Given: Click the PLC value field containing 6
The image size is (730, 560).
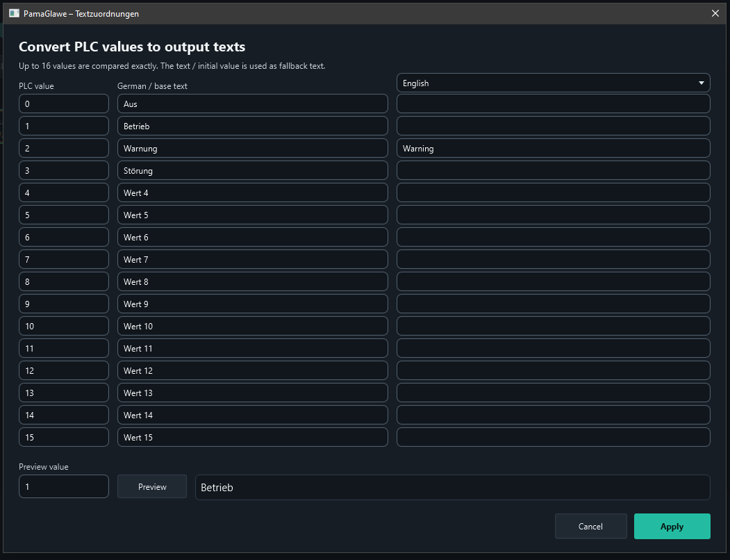Looking at the screenshot, I should (x=64, y=237).
